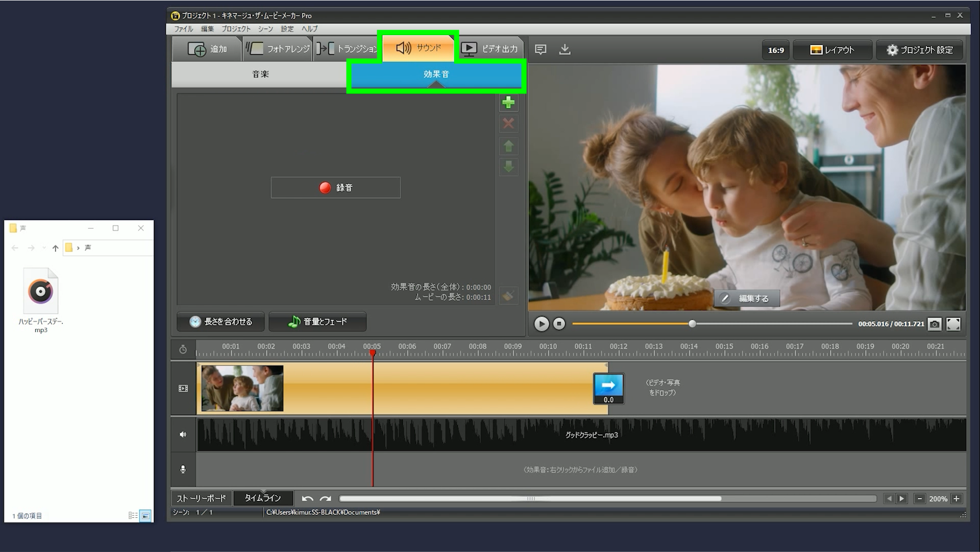980x552 pixels.
Task: Switch to Timeline view
Action: pyautogui.click(x=262, y=498)
